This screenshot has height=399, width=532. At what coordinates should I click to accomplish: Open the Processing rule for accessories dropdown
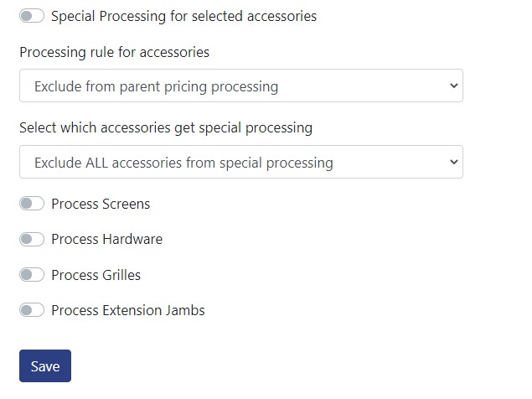240,86
